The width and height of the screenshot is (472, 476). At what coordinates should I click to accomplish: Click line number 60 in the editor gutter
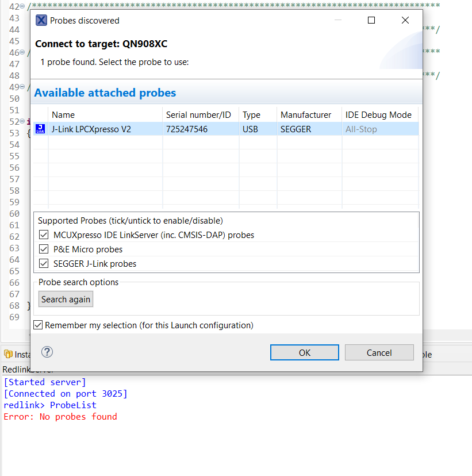point(14,213)
